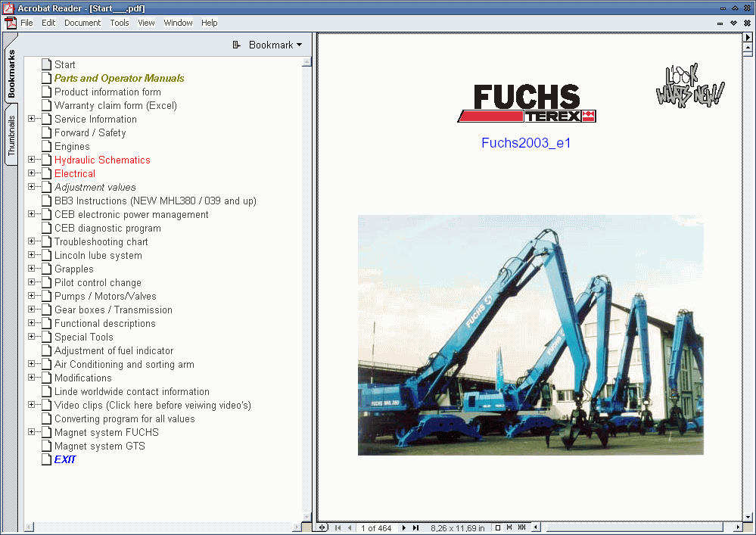The image size is (756, 535).
Task: Switch to single page layout
Action: [x=497, y=527]
